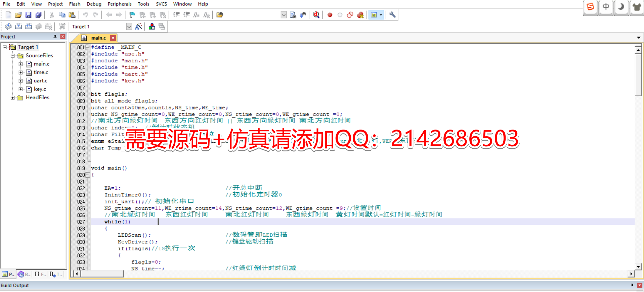Open the Flash menu
644x292 pixels.
tap(75, 4)
